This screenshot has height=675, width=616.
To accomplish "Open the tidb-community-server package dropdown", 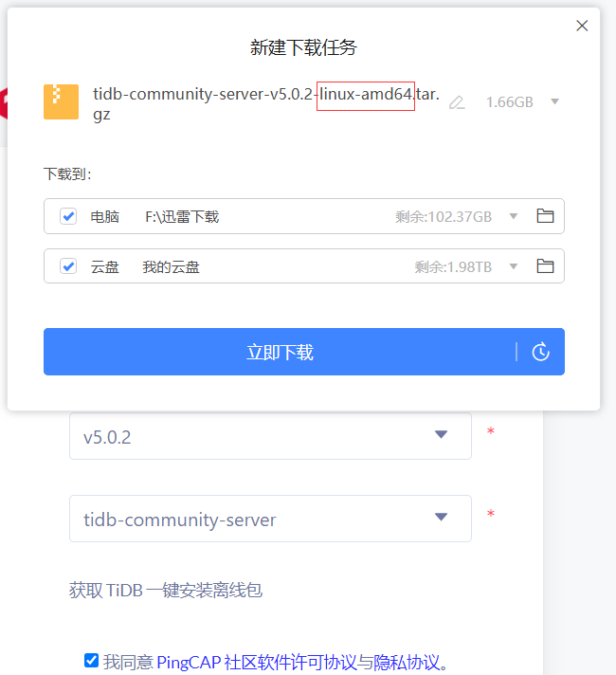I will coord(270,519).
